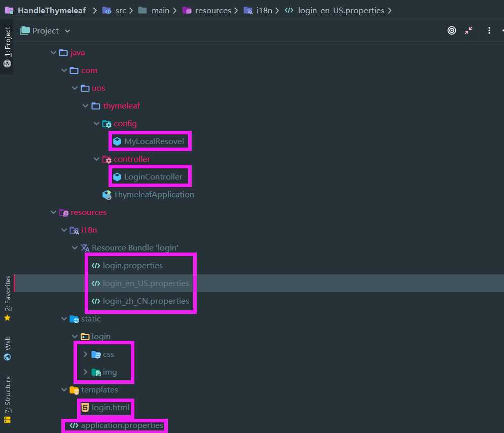This screenshot has height=433, width=504.
Task: Click the login.properties file icon
Action: pyautogui.click(x=96, y=266)
